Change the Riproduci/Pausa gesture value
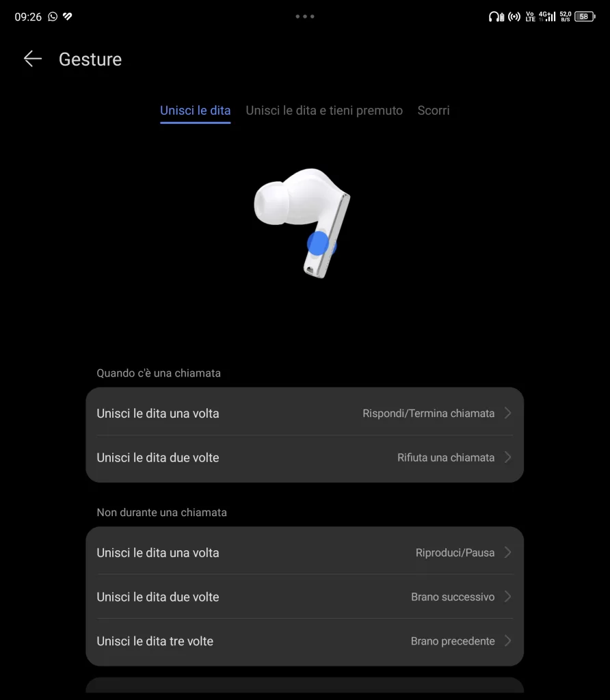Screen dimensions: 610x700 click(455, 552)
